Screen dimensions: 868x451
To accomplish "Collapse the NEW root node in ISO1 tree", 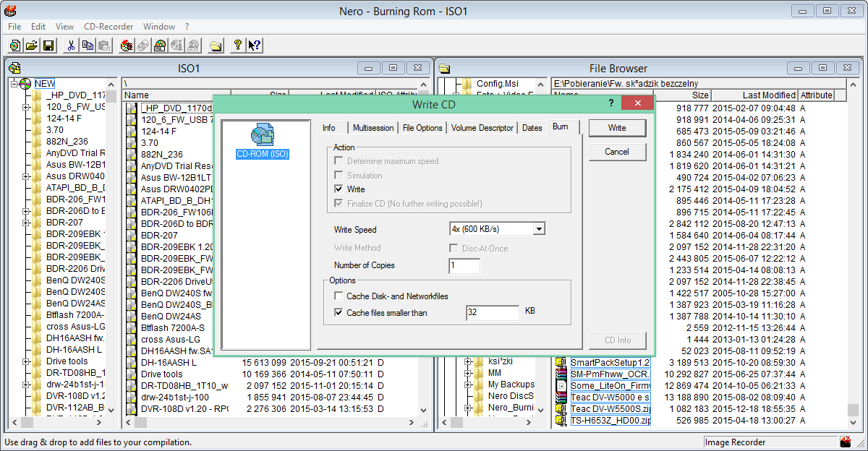I will click(14, 84).
